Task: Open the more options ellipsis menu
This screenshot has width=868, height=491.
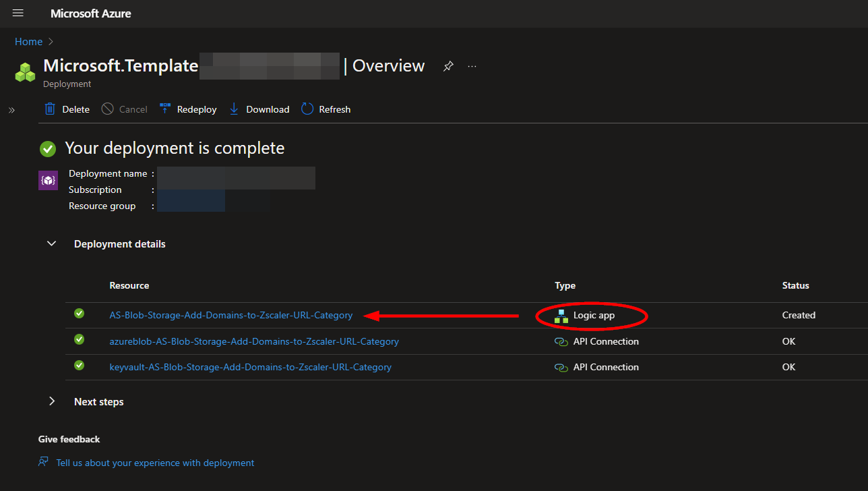Action: click(x=472, y=66)
